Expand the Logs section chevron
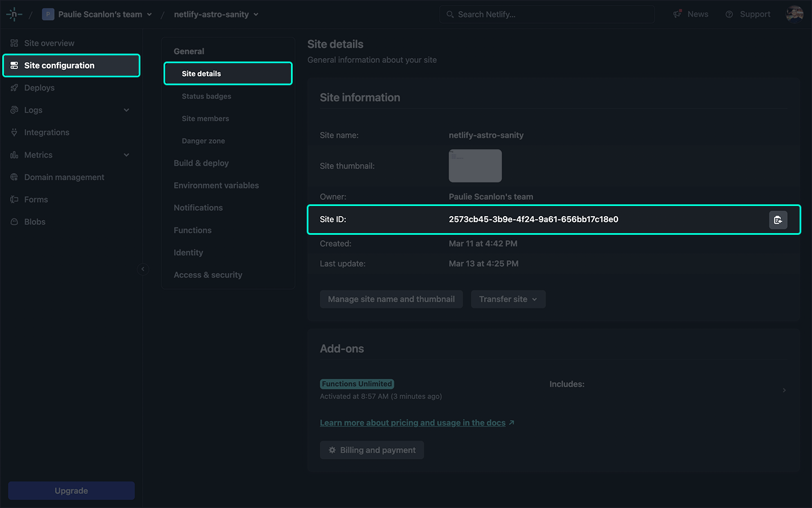Image resolution: width=812 pixels, height=508 pixels. pyautogui.click(x=126, y=110)
